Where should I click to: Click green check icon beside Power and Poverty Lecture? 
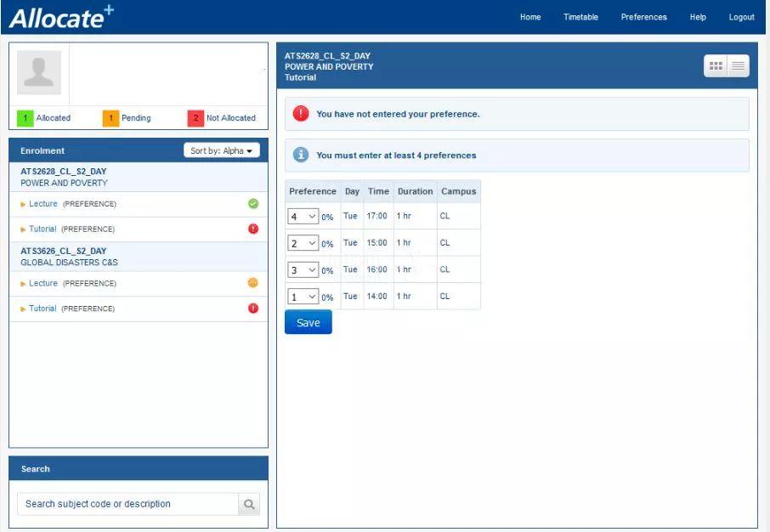point(252,204)
